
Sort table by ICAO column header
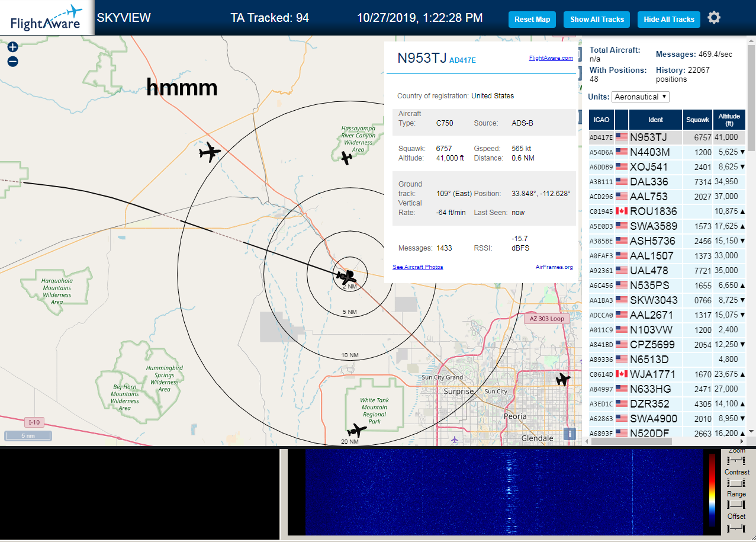pyautogui.click(x=601, y=120)
